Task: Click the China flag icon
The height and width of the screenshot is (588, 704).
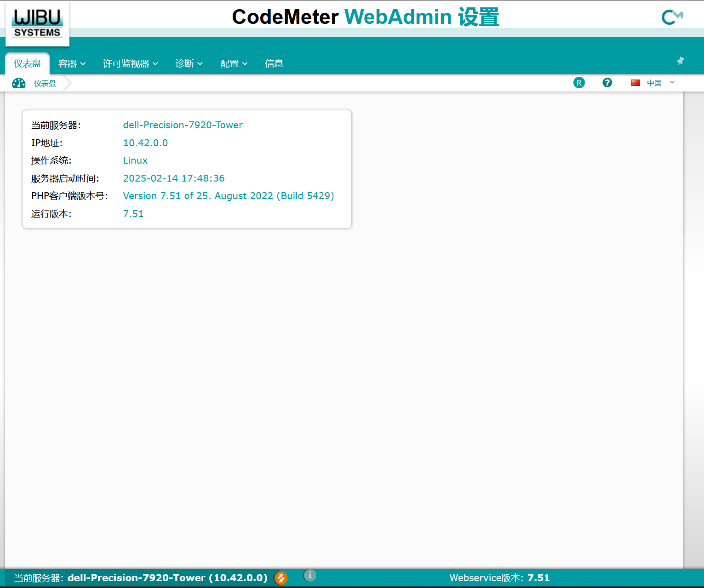Action: [x=635, y=83]
